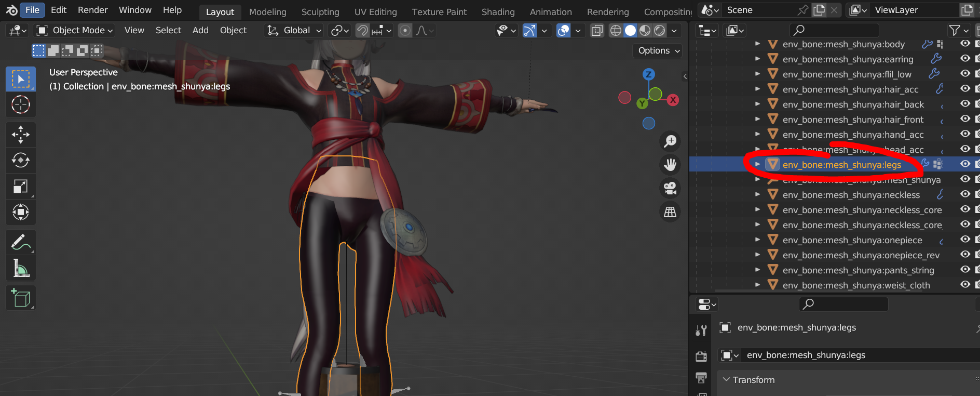Click the pin scene icon
This screenshot has height=396, width=980.
coord(803,10)
